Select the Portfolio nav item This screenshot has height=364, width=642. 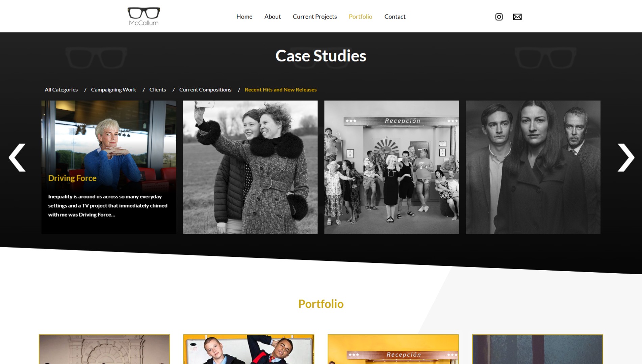click(360, 17)
